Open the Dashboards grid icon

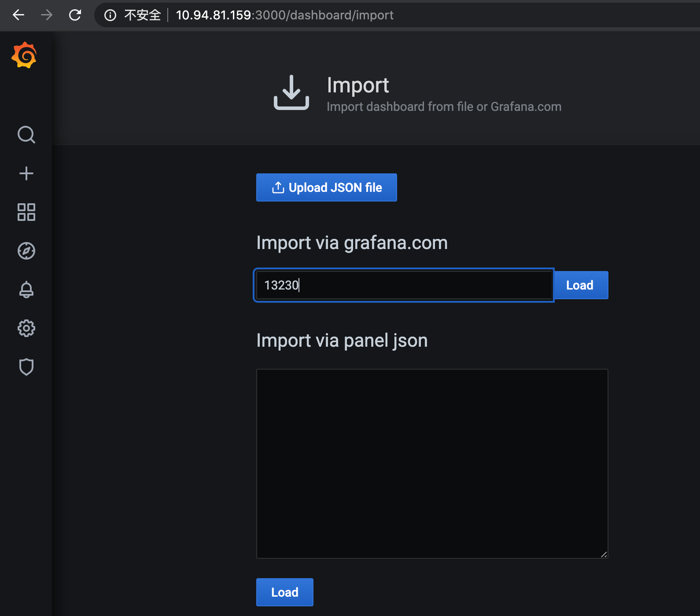pos(26,212)
